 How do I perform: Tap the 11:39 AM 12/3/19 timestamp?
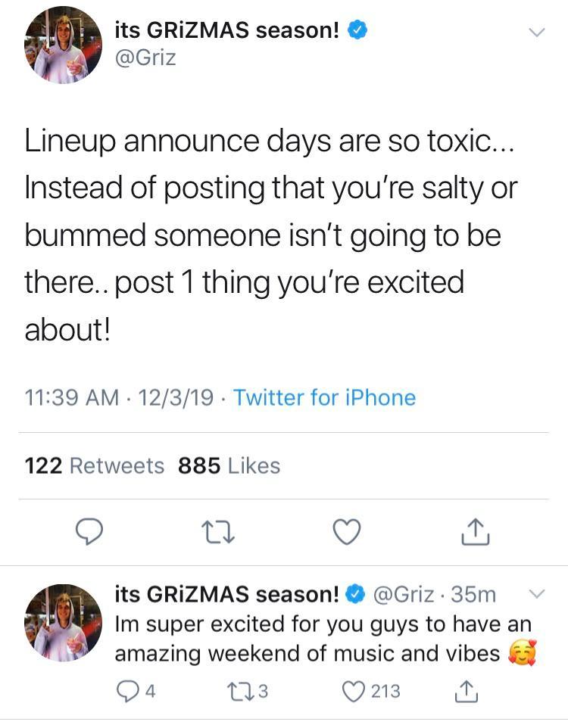[x=119, y=398]
